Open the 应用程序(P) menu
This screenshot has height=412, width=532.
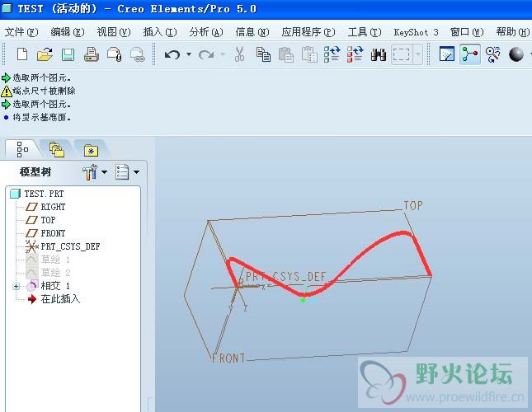click(308, 32)
